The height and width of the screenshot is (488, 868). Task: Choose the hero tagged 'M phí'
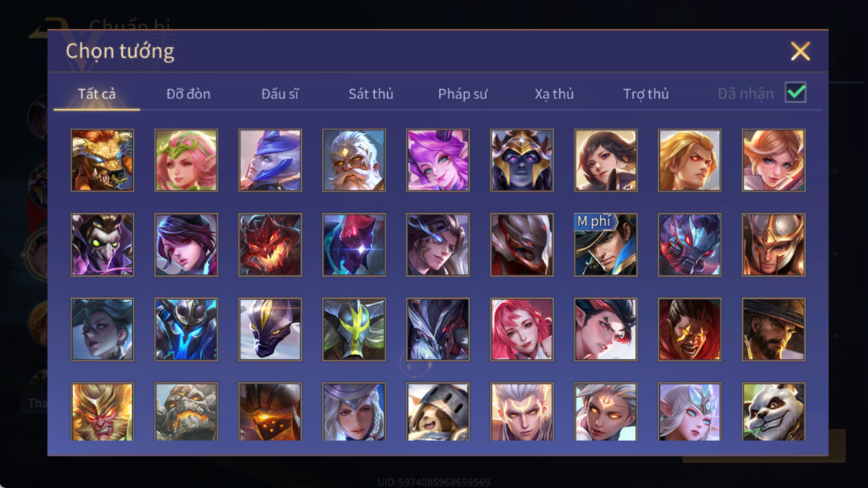click(605, 245)
